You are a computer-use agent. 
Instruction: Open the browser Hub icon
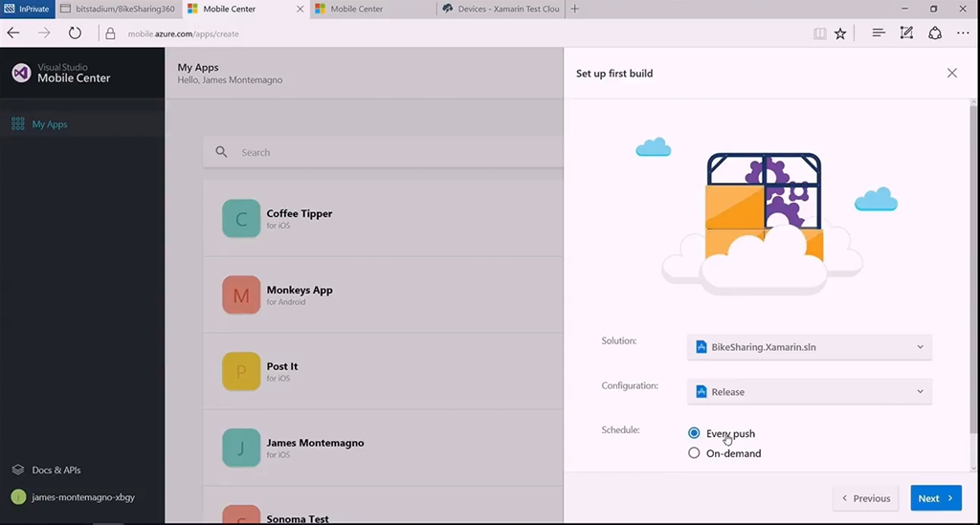(x=878, y=33)
